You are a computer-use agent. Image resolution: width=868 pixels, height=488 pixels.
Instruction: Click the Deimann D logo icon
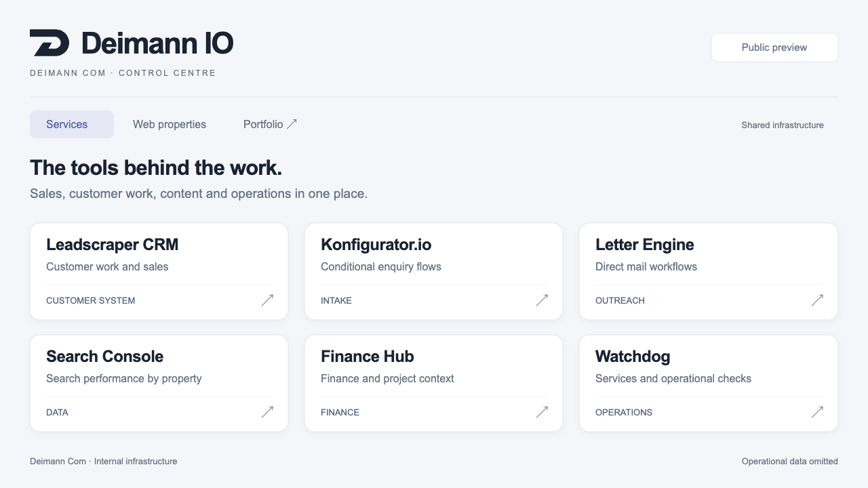[50, 43]
